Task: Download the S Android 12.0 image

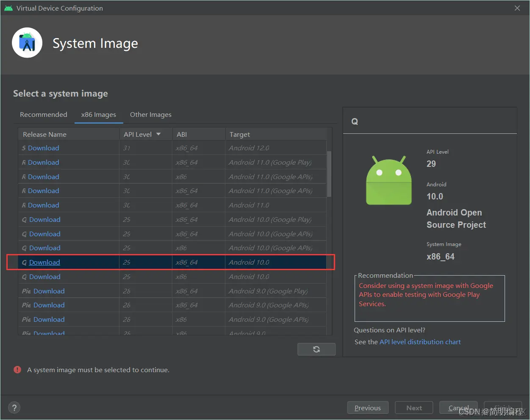Action: 43,148
